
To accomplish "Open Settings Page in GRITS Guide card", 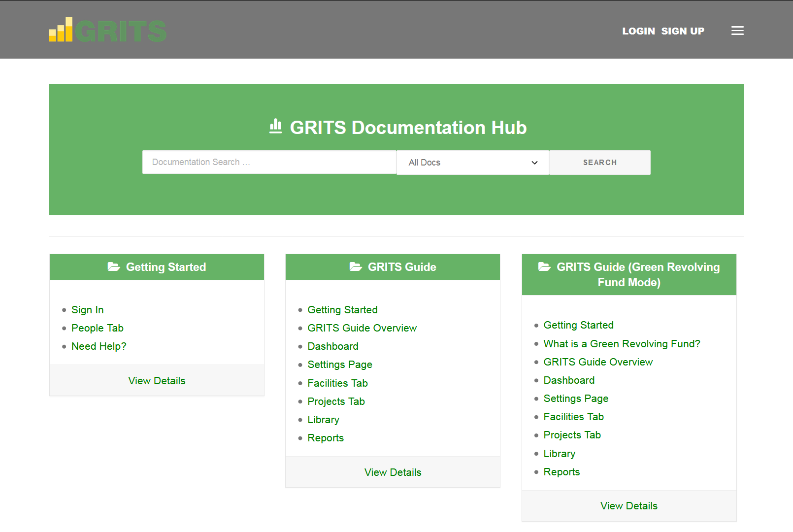I will (x=340, y=365).
